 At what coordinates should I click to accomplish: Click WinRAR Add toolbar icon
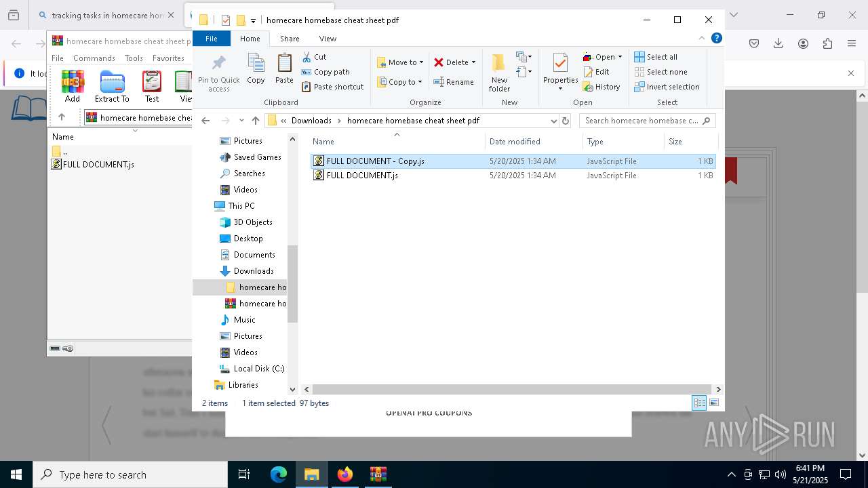(x=73, y=86)
